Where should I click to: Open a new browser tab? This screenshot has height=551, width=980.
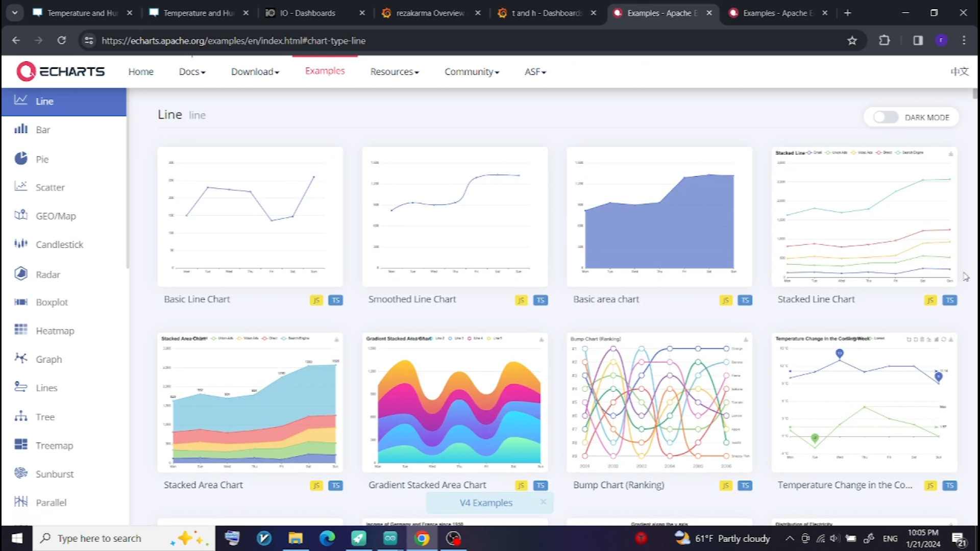coord(848,13)
